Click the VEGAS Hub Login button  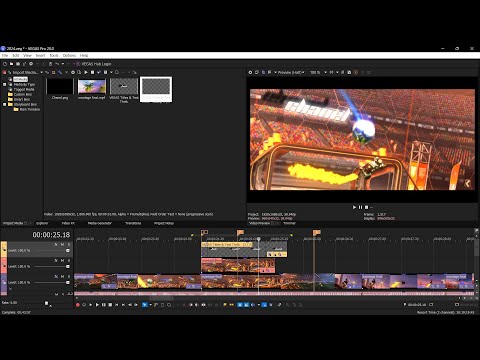click(94, 64)
